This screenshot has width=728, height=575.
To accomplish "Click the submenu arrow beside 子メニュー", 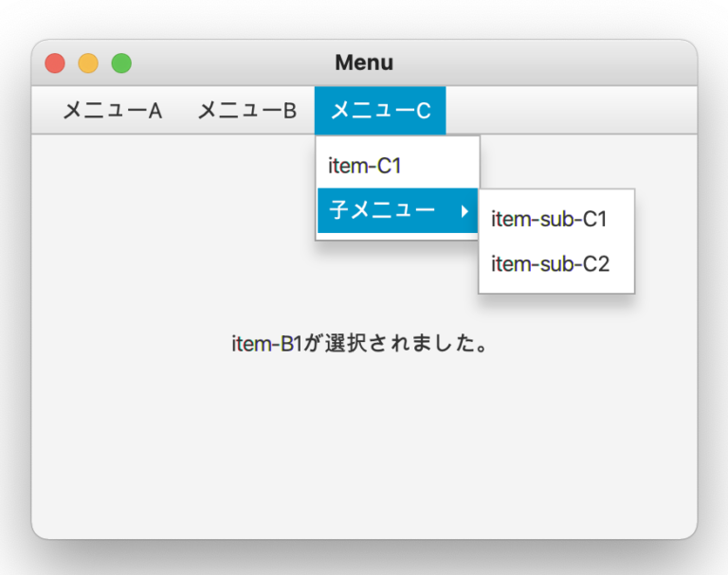I will 464,211.
